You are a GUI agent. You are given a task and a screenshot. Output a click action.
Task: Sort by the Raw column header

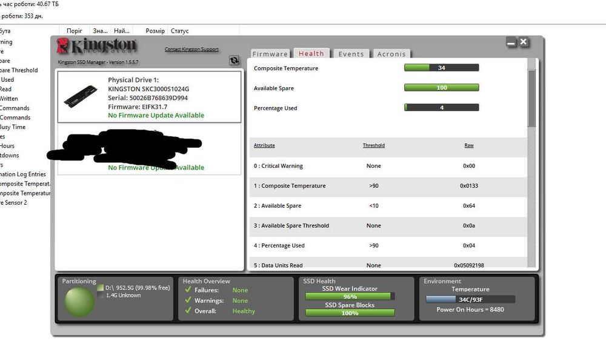click(469, 145)
